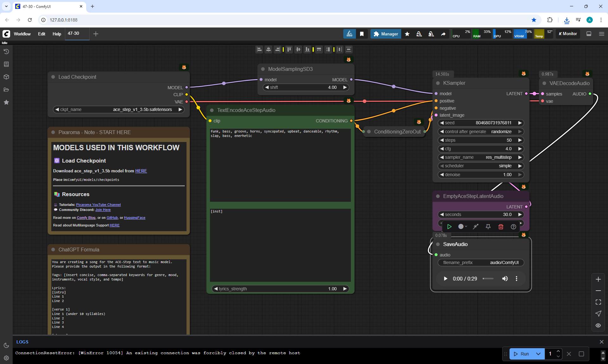The height and width of the screenshot is (364, 608).
Task: Pin the selected node with pin icon
Action: coord(488,226)
